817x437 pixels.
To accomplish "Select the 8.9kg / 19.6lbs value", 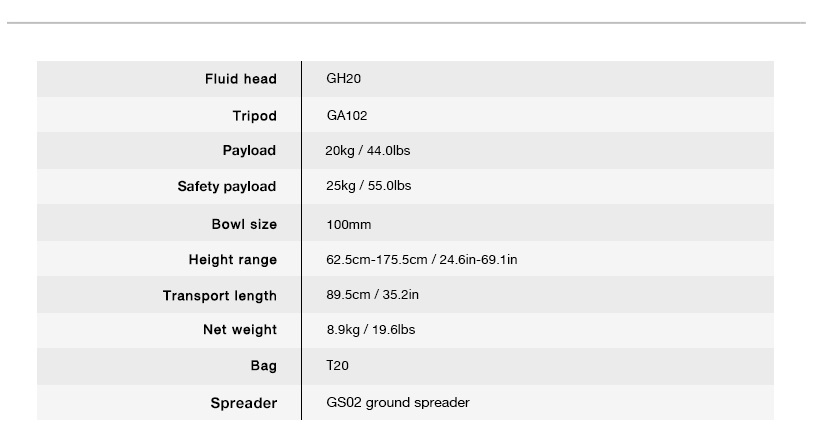I will [370, 330].
